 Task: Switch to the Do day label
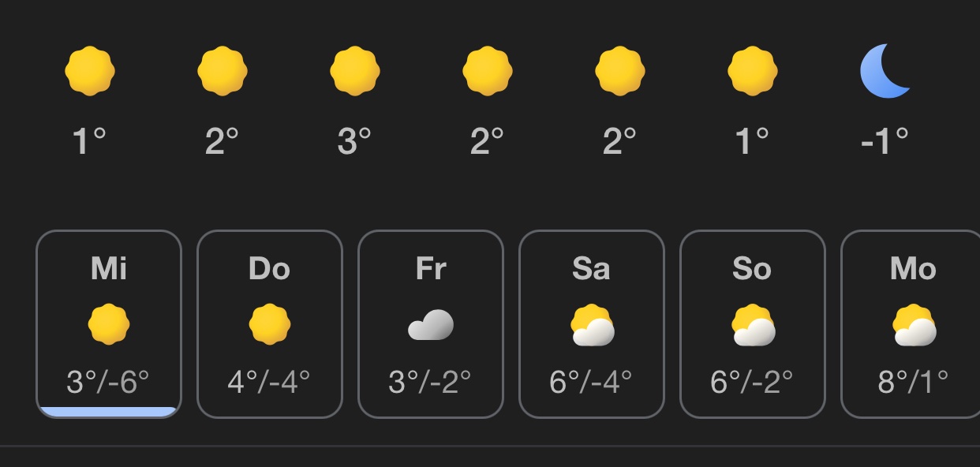tap(270, 269)
